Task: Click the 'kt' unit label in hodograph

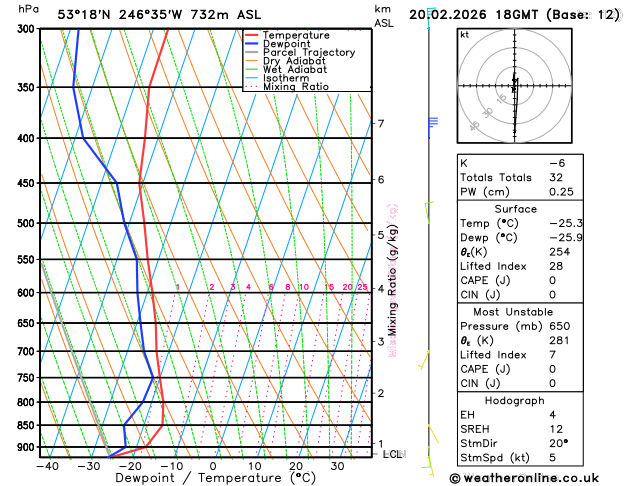Action: coord(465,35)
